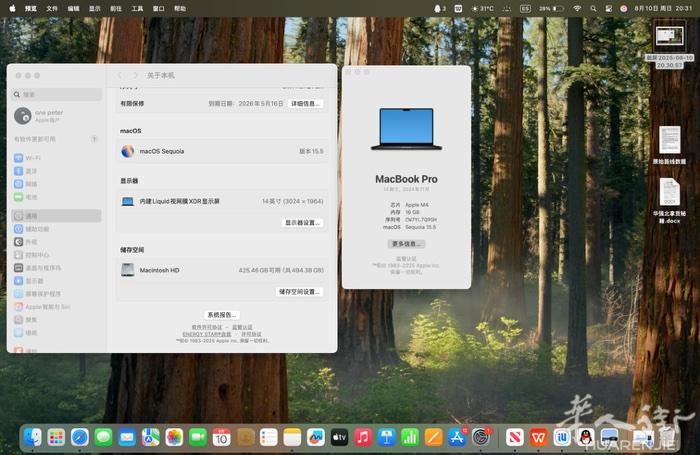Click the QQ penguin menu bar icon
700x455 pixels.
[x=438, y=8]
